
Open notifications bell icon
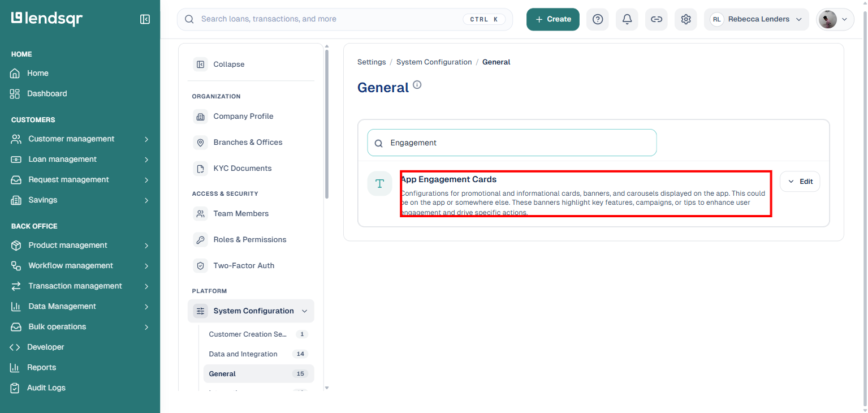(x=627, y=19)
